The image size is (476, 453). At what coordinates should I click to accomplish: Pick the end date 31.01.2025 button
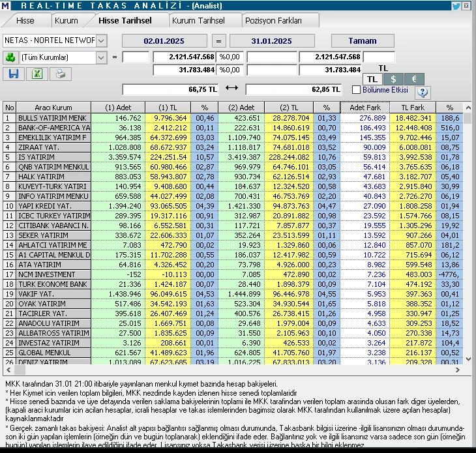[x=272, y=40]
